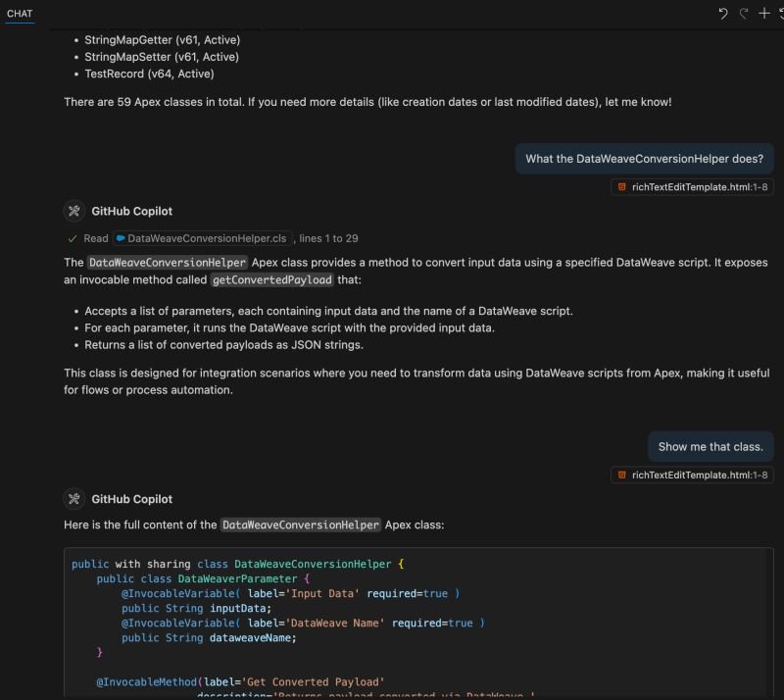
Task: Click '@InvocableMethod(label='Get Converted Payload'' code line
Action: (240, 681)
